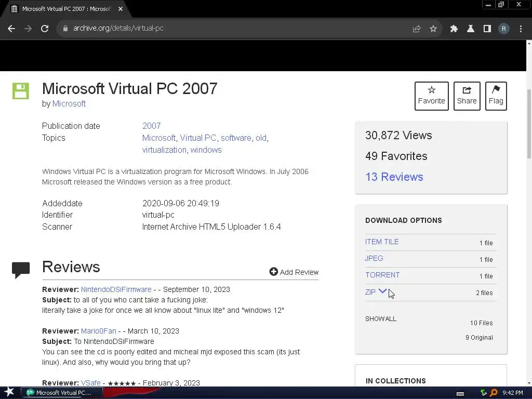Close the Microsoft Virtual PC 2007 tab
The image size is (532, 399).
pos(121,9)
